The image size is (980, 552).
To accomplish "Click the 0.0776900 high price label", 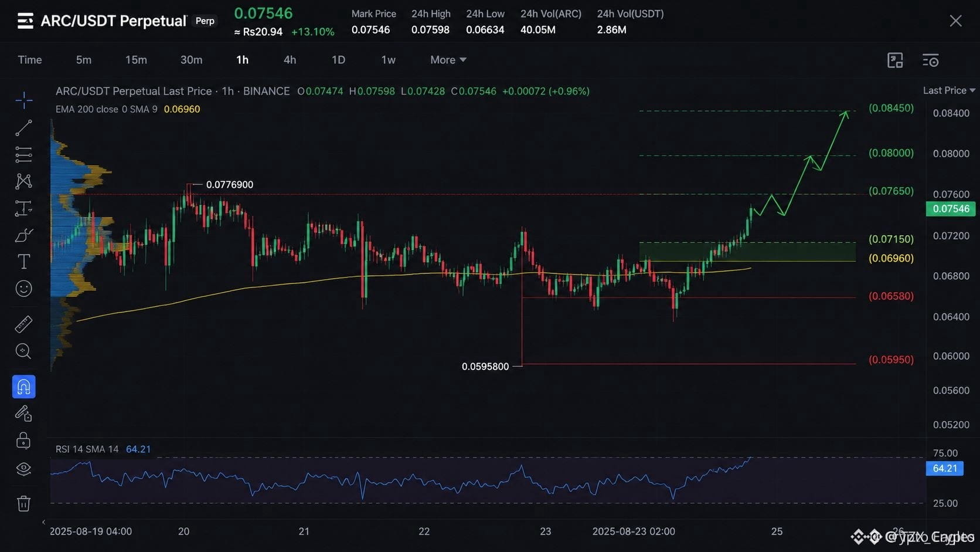I will (230, 185).
